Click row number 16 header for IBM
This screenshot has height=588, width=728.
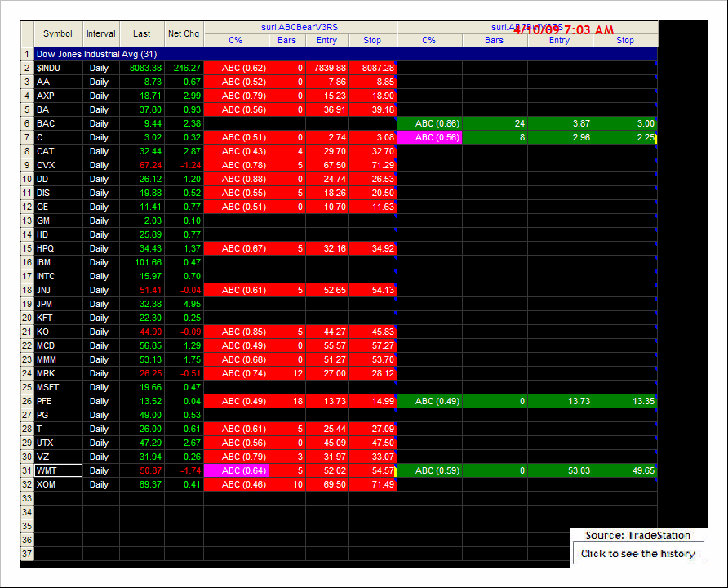[x=27, y=262]
